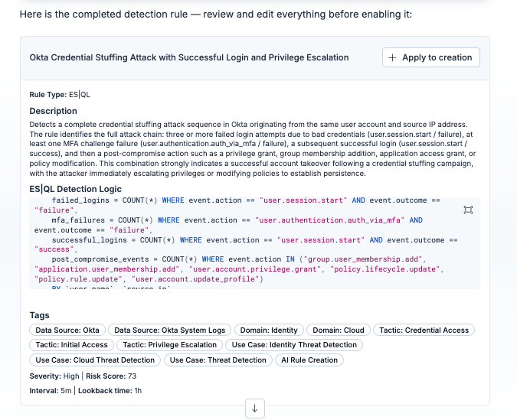Screen dimensions: 517x420
Task: Click the Tactic: Credential Access tag
Action: [x=424, y=330]
